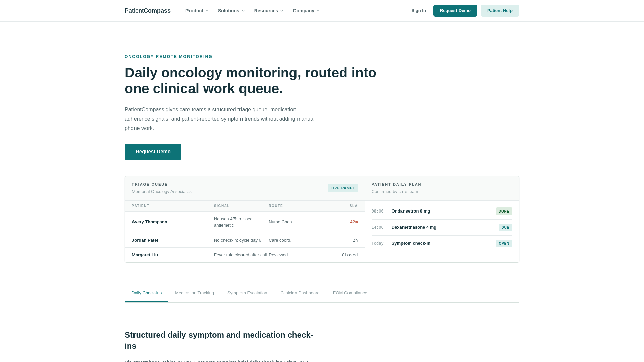
Task: Click the SIGNAL column header
Action: coord(222,206)
